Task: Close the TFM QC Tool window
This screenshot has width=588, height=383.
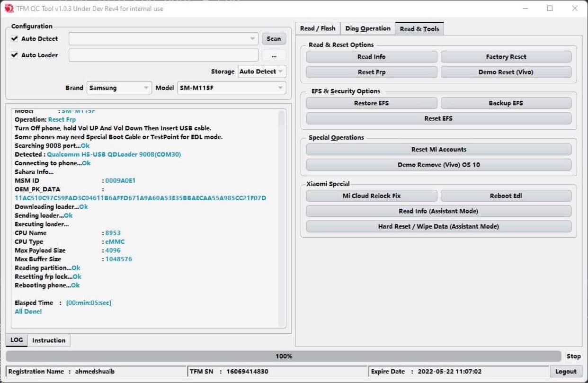Action: tap(574, 8)
